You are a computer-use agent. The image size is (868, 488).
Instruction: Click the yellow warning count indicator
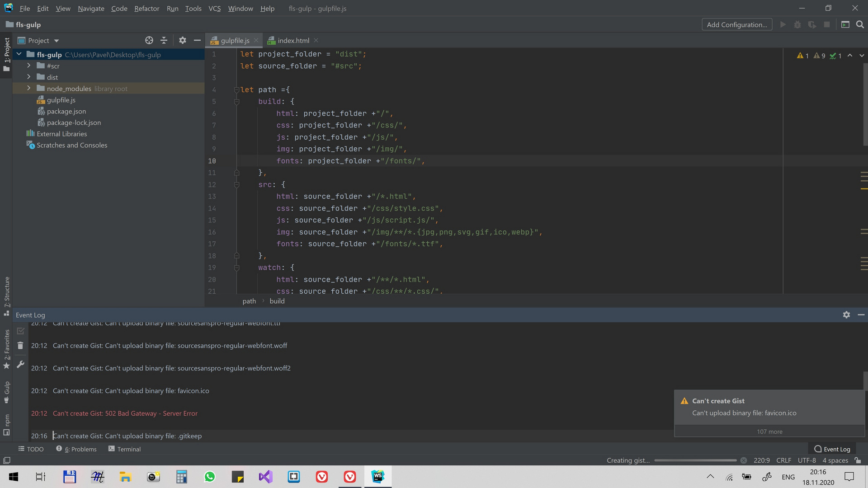(x=803, y=56)
